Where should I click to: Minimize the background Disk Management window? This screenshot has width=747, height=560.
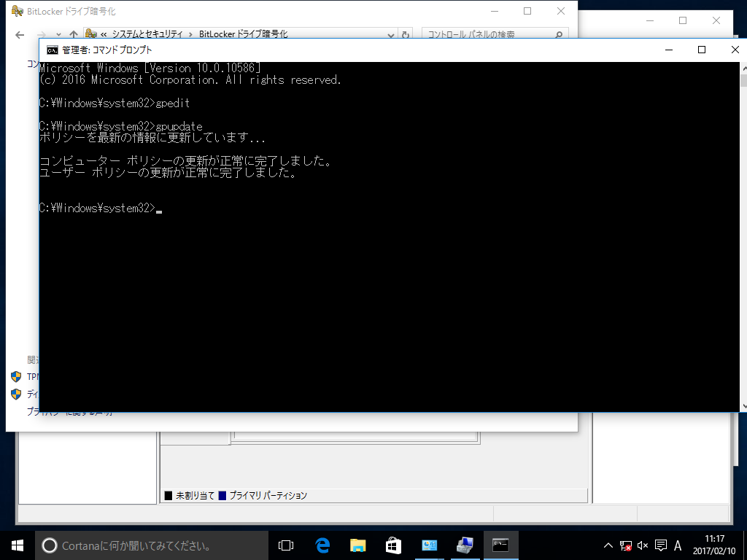tap(650, 20)
